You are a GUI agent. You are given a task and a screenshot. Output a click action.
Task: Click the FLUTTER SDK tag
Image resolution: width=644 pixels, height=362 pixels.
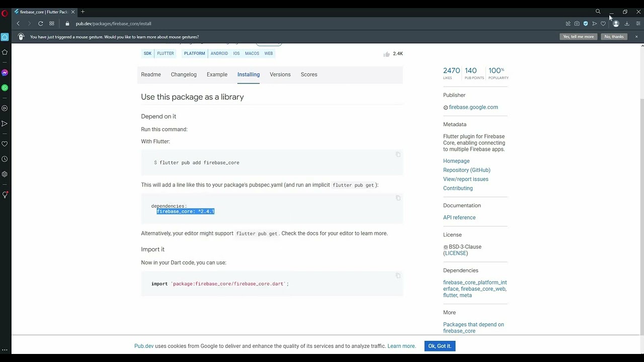tap(166, 53)
